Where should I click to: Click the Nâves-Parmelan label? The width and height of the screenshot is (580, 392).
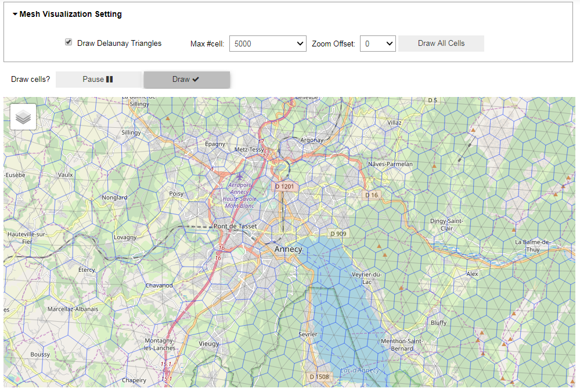click(390, 164)
